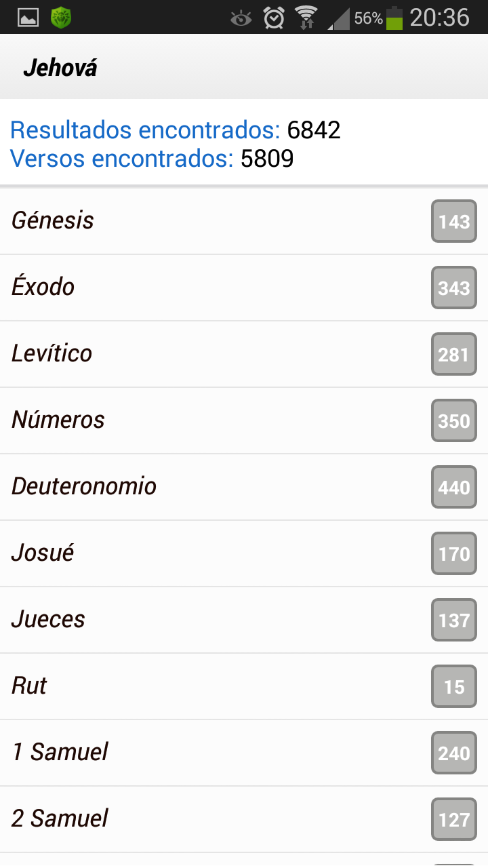Image resolution: width=488 pixels, height=868 pixels.
Task: Tap the alarm clock status icon
Action: (x=274, y=17)
